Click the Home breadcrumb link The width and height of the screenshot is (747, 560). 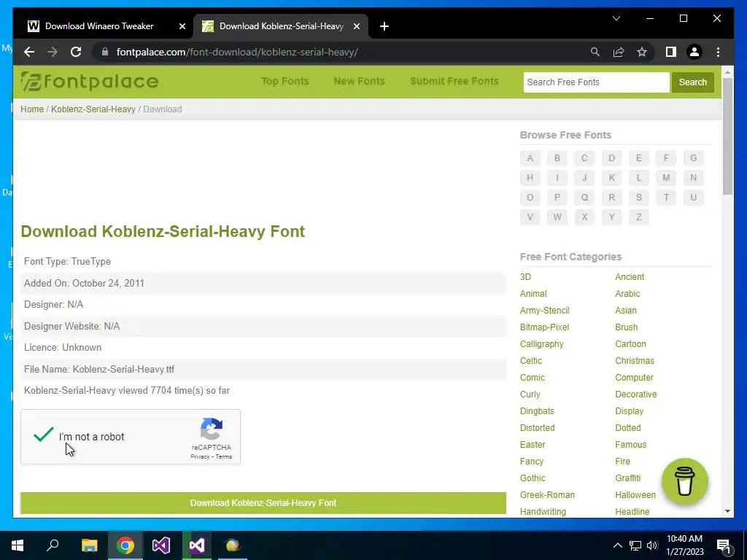point(32,109)
